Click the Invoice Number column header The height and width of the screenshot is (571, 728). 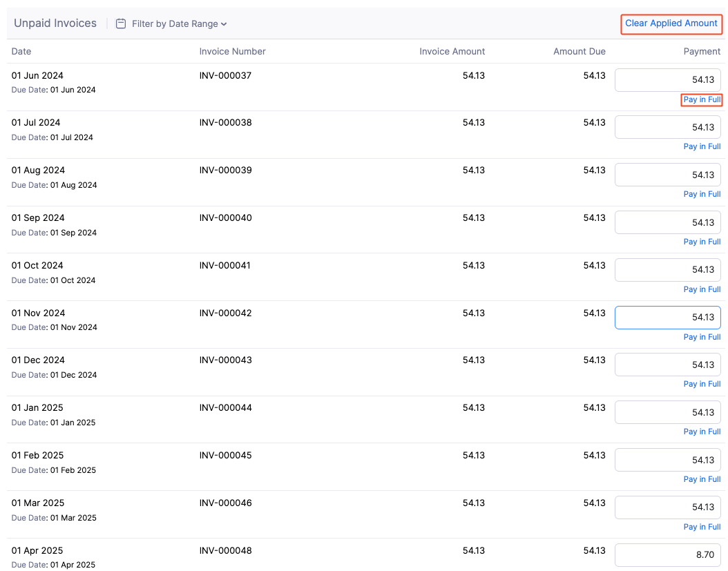(233, 51)
